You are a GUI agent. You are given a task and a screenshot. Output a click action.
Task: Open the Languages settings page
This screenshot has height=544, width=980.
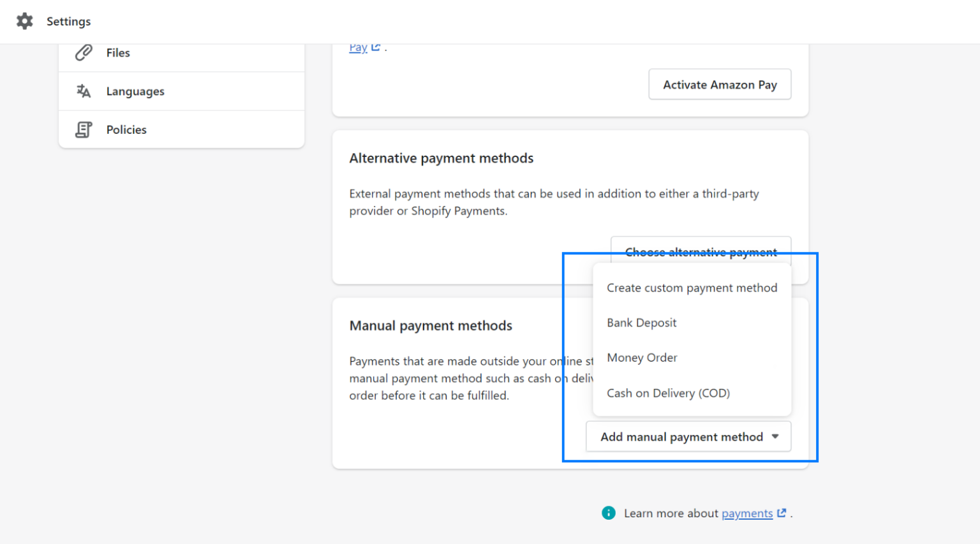coord(135,91)
